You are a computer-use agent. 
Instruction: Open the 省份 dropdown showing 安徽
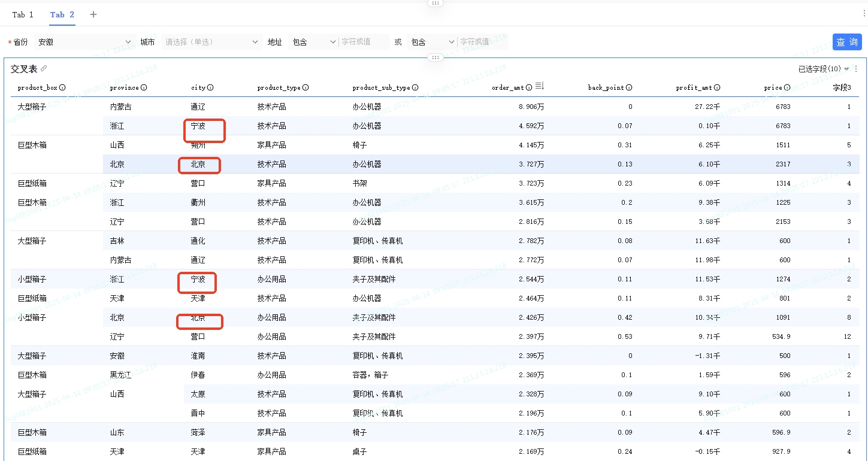pyautogui.click(x=83, y=42)
